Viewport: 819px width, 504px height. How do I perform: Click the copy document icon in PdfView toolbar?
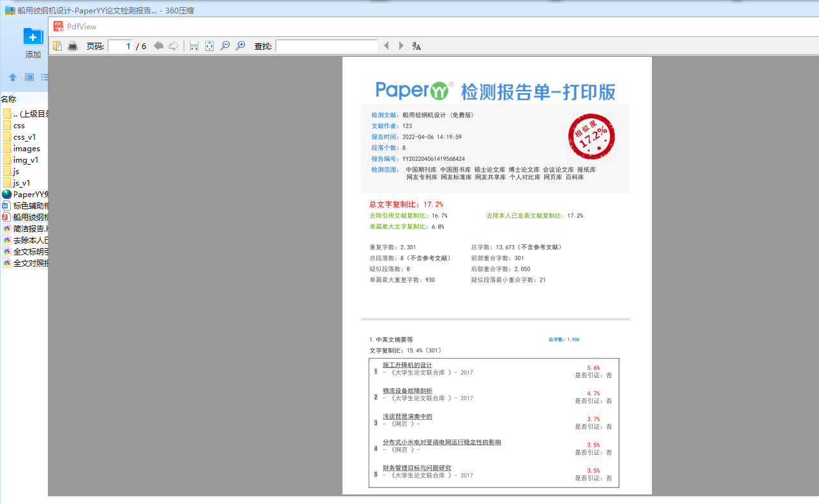tap(57, 46)
